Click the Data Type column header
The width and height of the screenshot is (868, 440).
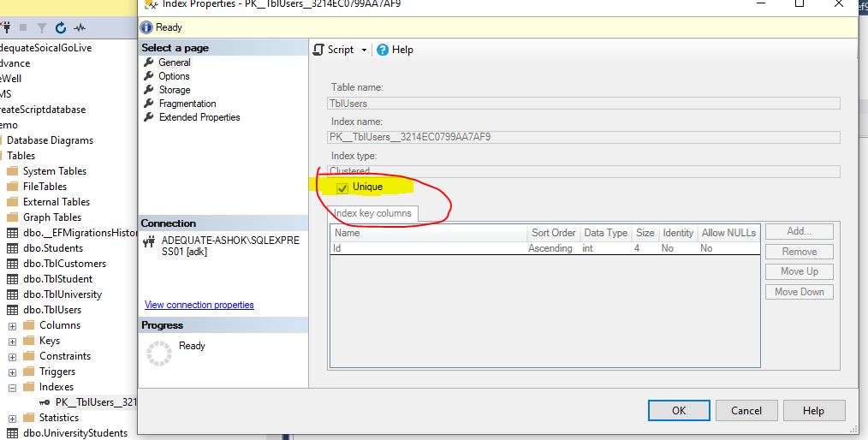pyautogui.click(x=605, y=233)
